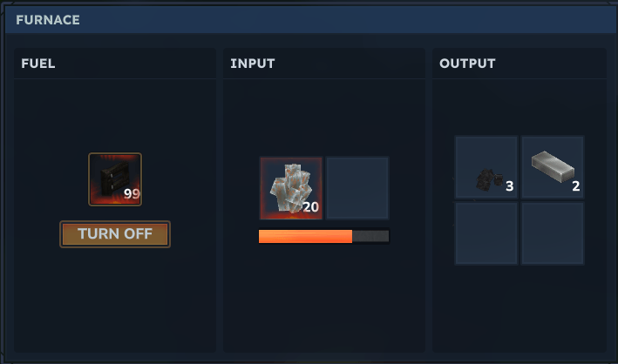Click the 2 count on the ingot stack

576,186
